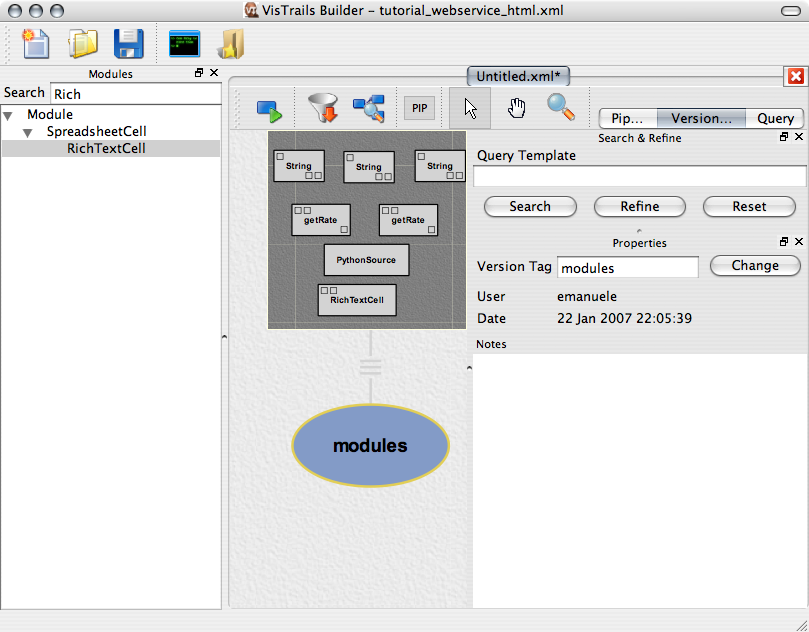The width and height of the screenshot is (809, 632).
Task: Select RichTextCell in the module tree
Action: [106, 148]
